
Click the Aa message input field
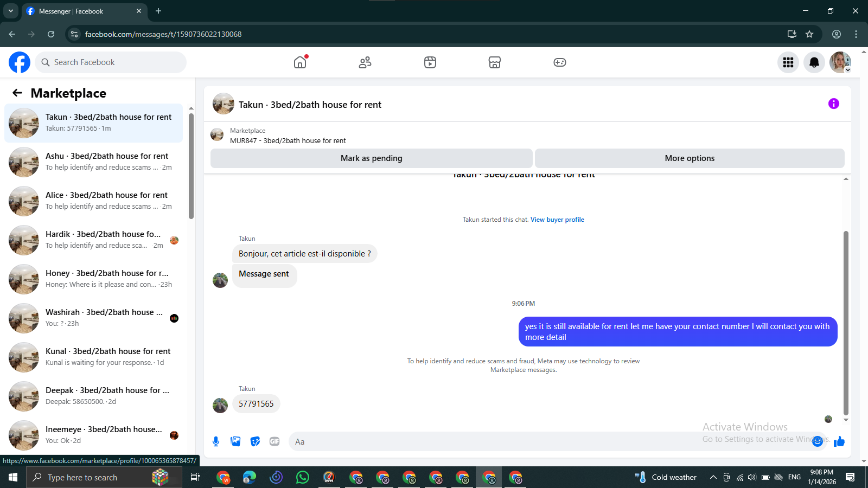click(548, 441)
